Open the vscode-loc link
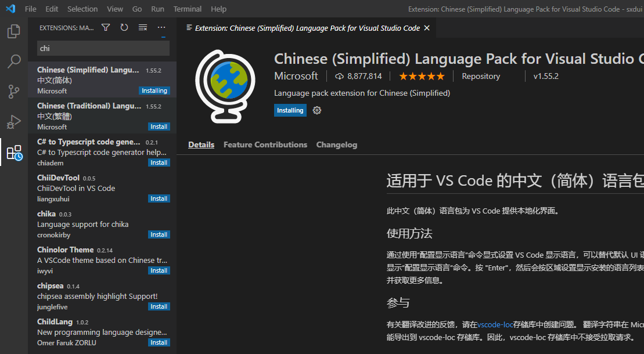The height and width of the screenshot is (354, 644). pos(495,324)
